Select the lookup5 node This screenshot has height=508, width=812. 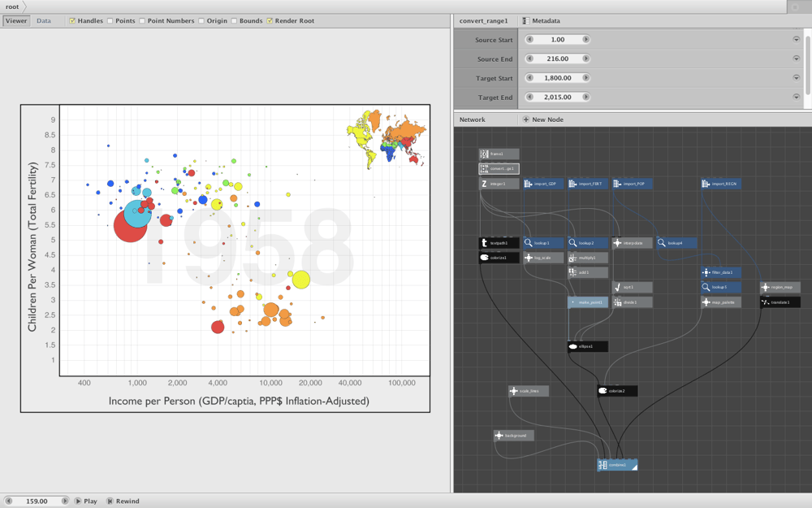[721, 287]
